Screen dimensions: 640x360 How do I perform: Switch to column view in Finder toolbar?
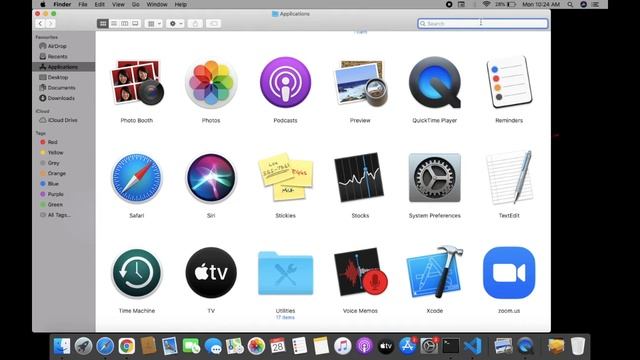coord(124,24)
